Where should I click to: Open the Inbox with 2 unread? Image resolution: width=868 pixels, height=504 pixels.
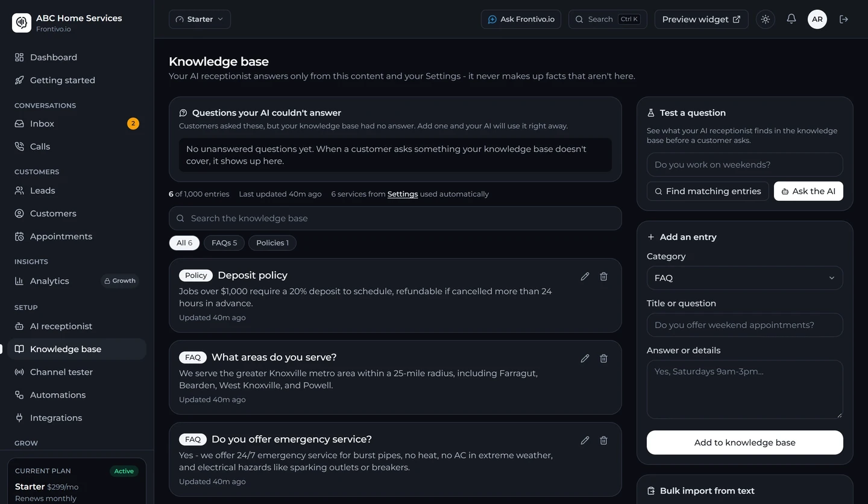click(x=77, y=124)
